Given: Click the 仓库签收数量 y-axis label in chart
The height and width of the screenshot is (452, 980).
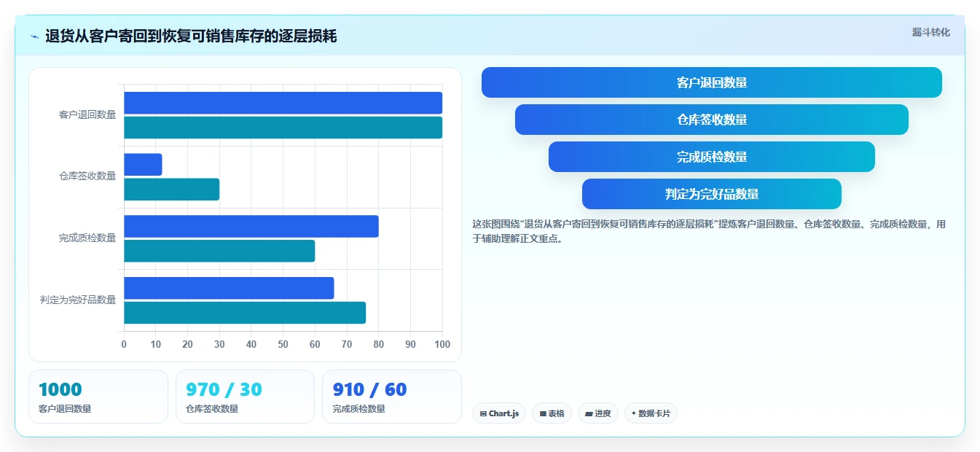Looking at the screenshot, I should pos(87,176).
